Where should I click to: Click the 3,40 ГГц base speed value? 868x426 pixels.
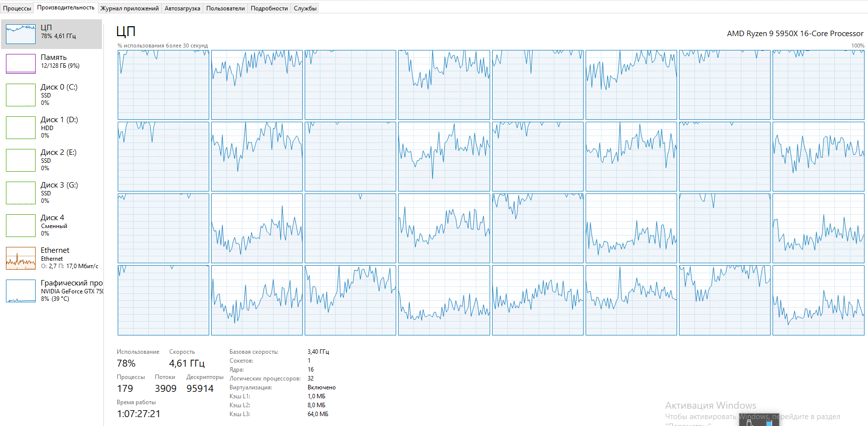[x=318, y=352]
